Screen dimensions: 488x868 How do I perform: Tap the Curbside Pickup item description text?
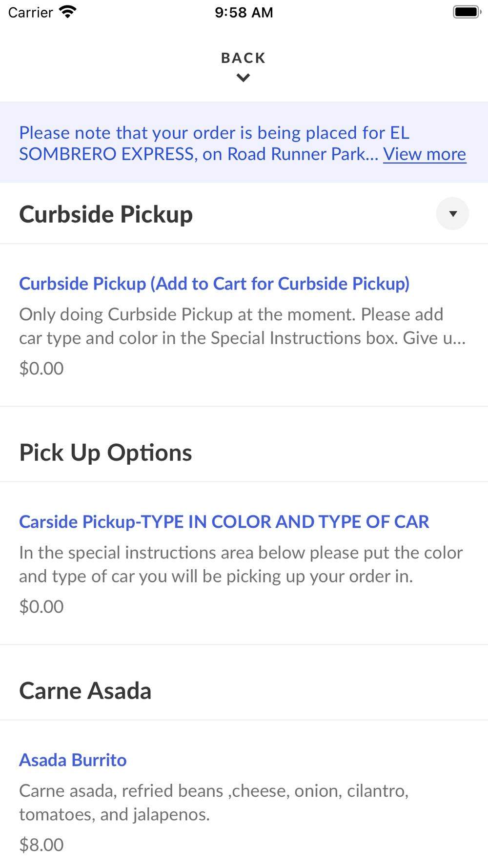point(242,326)
